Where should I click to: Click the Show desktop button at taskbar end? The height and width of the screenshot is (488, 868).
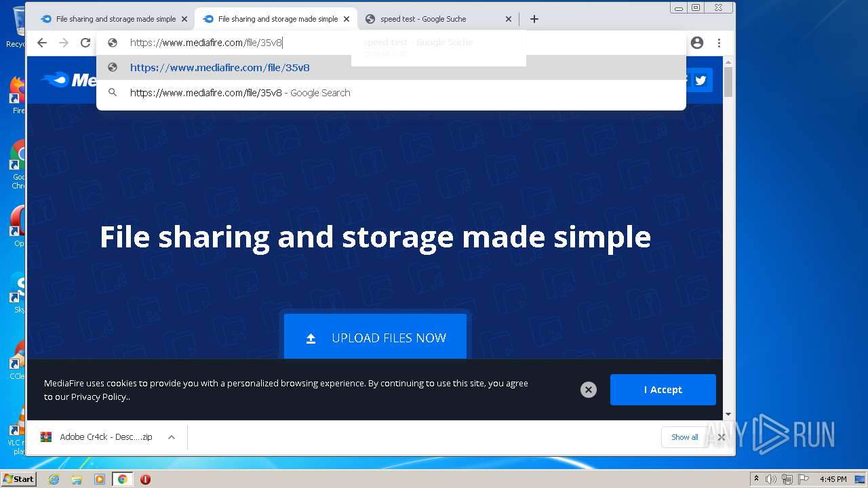click(x=861, y=479)
